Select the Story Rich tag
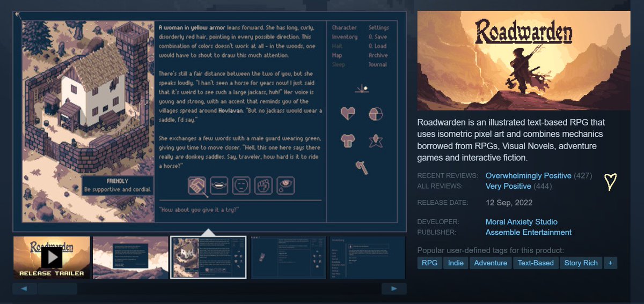Screen dimensions: 644x304 581,263
